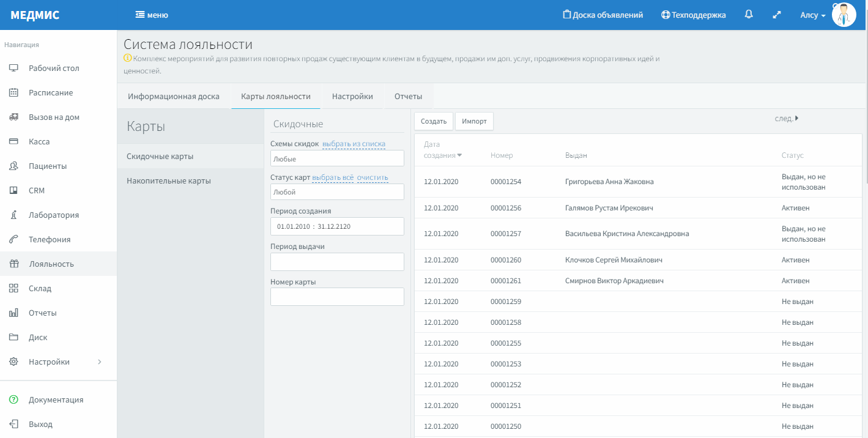
Task: Toggle fullscreen with the expand arrows icon
Action: (x=777, y=15)
